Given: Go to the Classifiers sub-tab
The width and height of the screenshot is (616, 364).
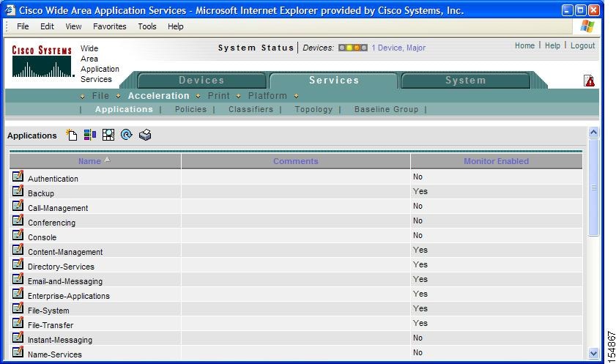Looking at the screenshot, I should point(251,109).
